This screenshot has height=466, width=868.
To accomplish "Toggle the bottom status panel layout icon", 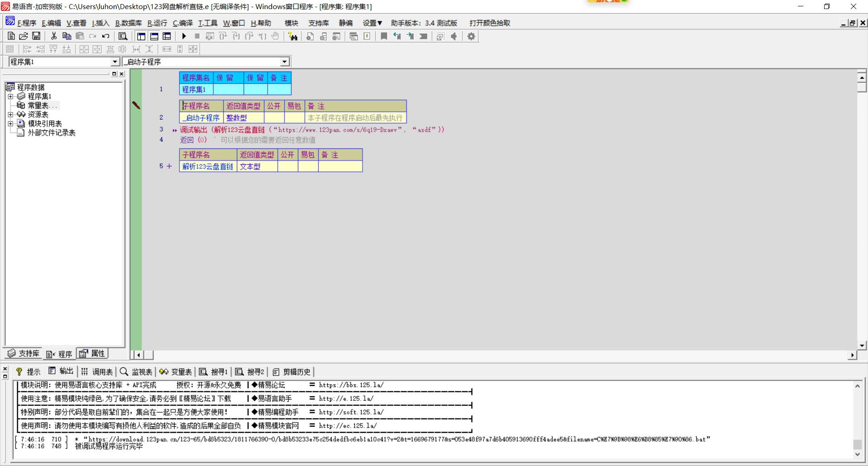I will coord(154,36).
